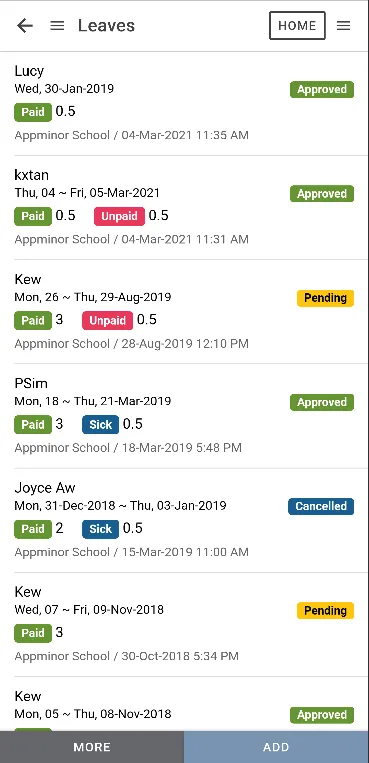The height and width of the screenshot is (763, 369).
Task: Open the left hamburger menu beside Leaves
Action: click(57, 26)
